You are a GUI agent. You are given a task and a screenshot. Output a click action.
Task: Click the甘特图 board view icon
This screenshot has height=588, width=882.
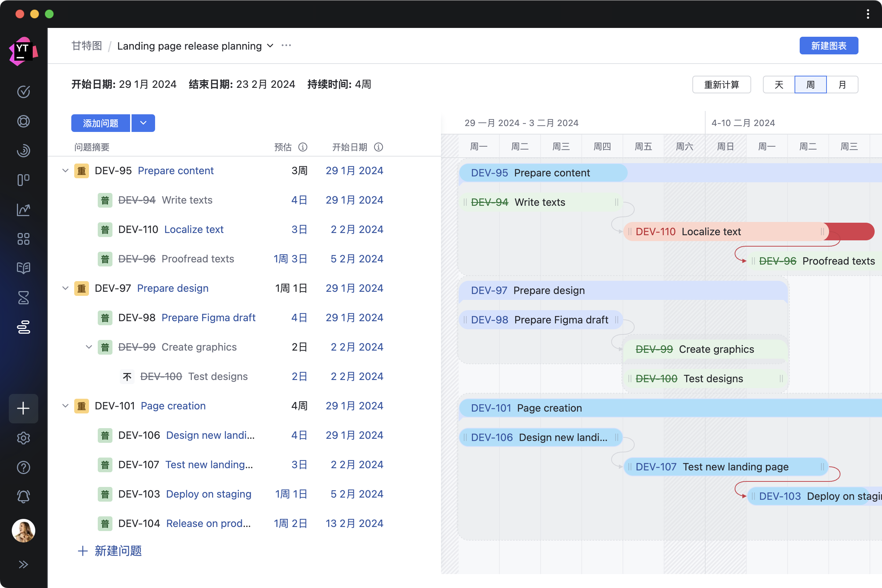[24, 327]
